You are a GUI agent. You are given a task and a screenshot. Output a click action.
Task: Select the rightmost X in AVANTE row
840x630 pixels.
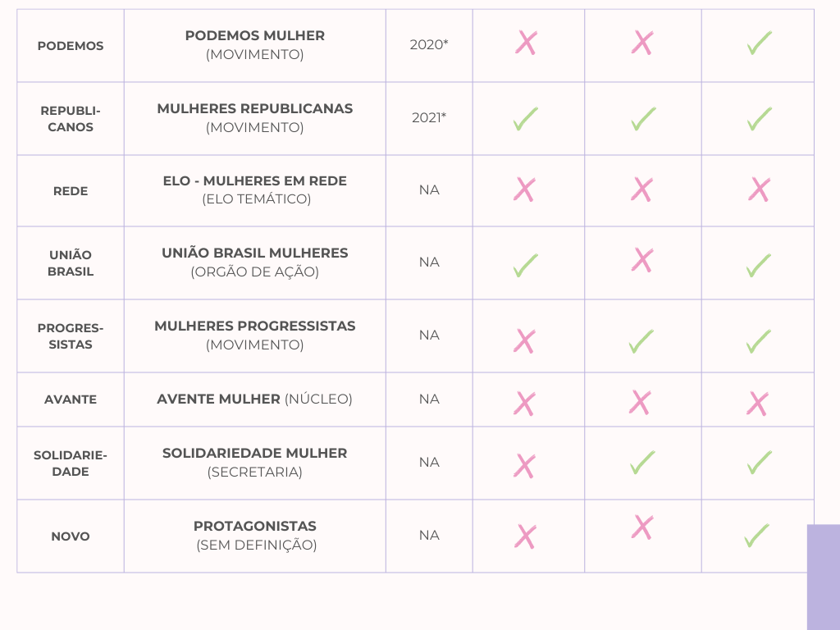point(758,404)
